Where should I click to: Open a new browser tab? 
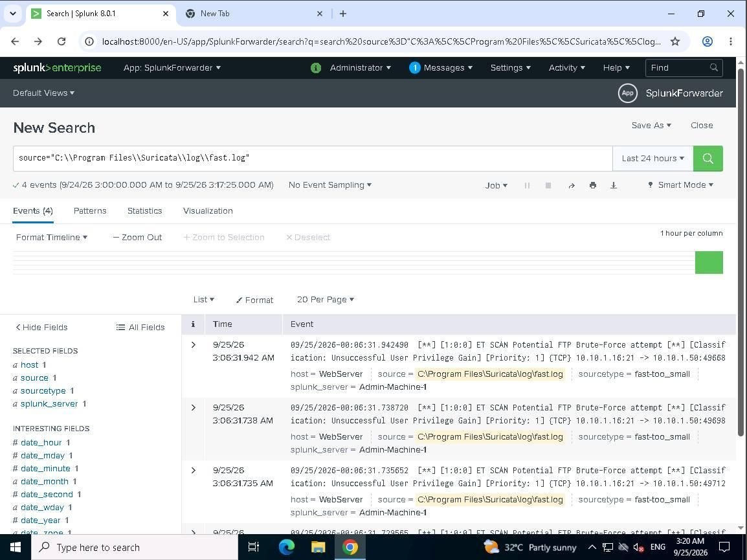pyautogui.click(x=343, y=14)
